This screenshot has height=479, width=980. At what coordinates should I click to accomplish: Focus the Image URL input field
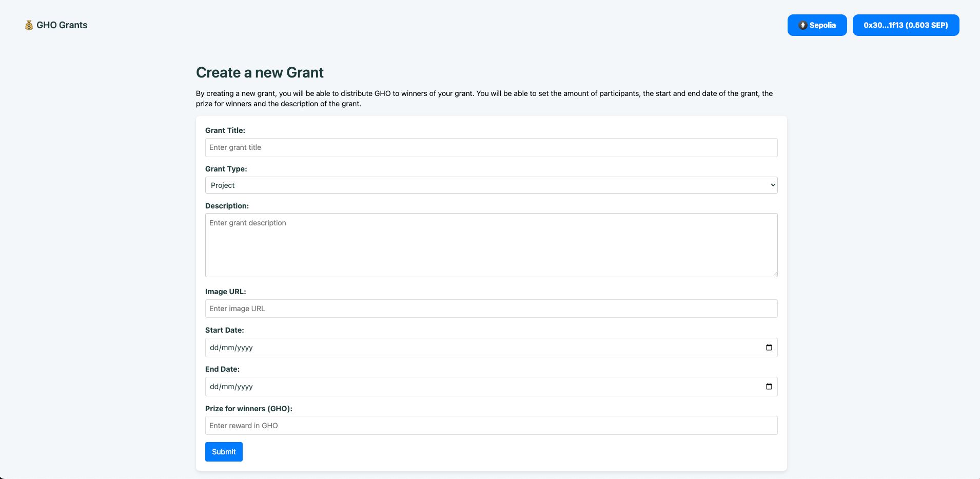[491, 309]
